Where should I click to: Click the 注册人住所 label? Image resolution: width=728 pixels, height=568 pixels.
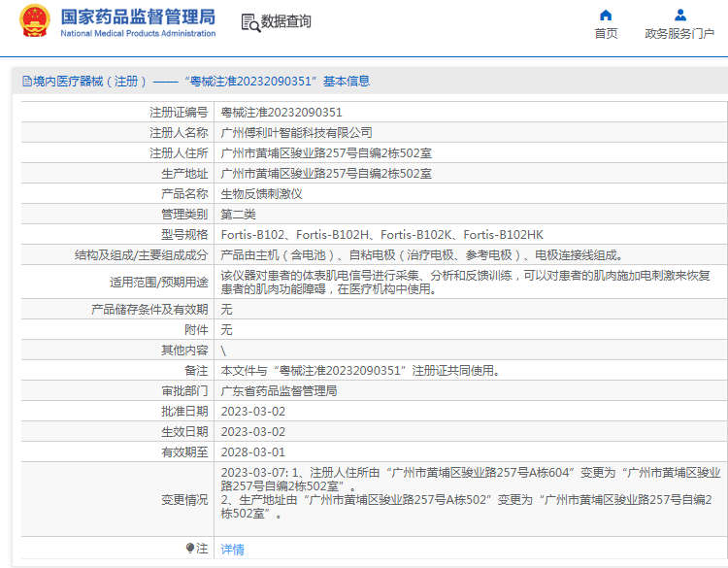(179, 153)
